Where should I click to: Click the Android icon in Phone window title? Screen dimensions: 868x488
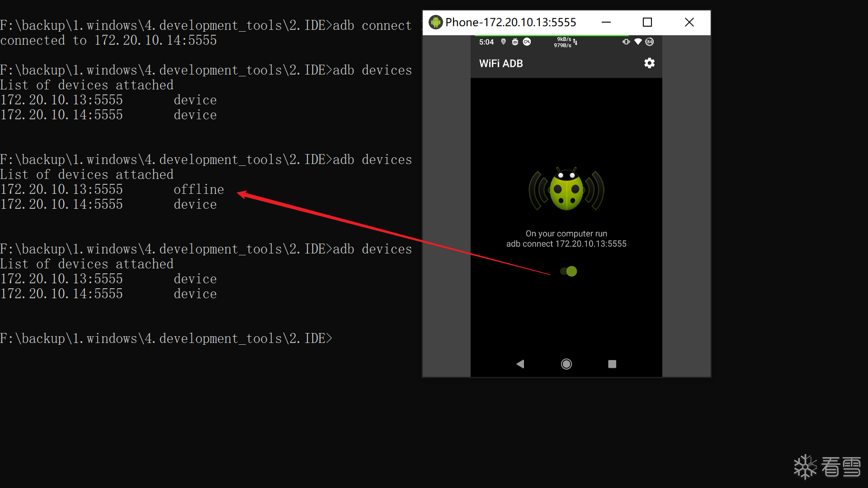coord(435,22)
